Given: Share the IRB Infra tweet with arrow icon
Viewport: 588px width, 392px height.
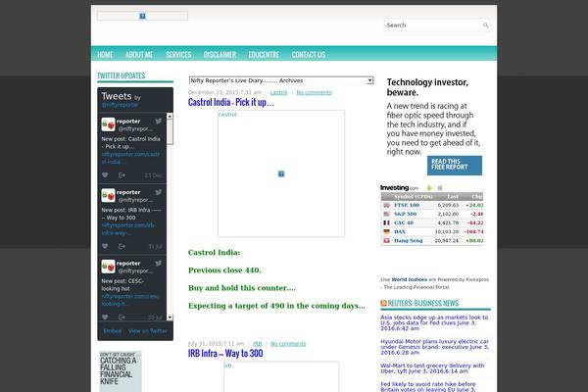Looking at the screenshot, I should tap(122, 246).
